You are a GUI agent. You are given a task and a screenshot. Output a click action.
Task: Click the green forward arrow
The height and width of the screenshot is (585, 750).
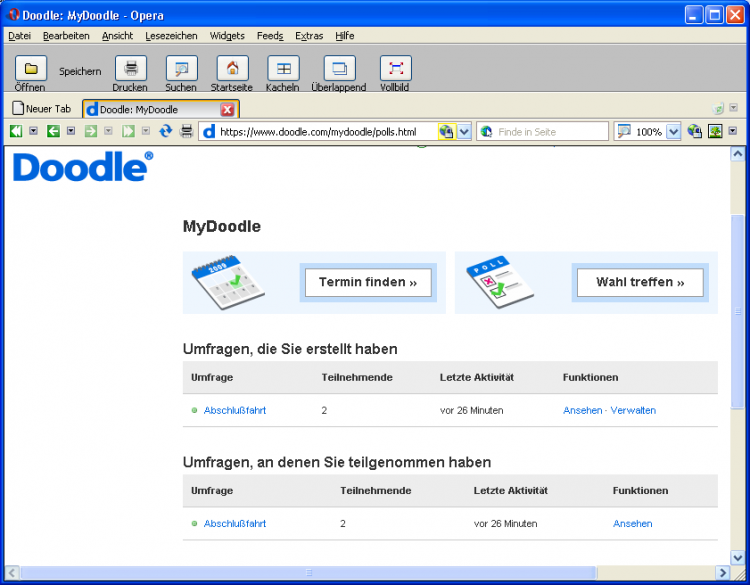click(x=90, y=131)
